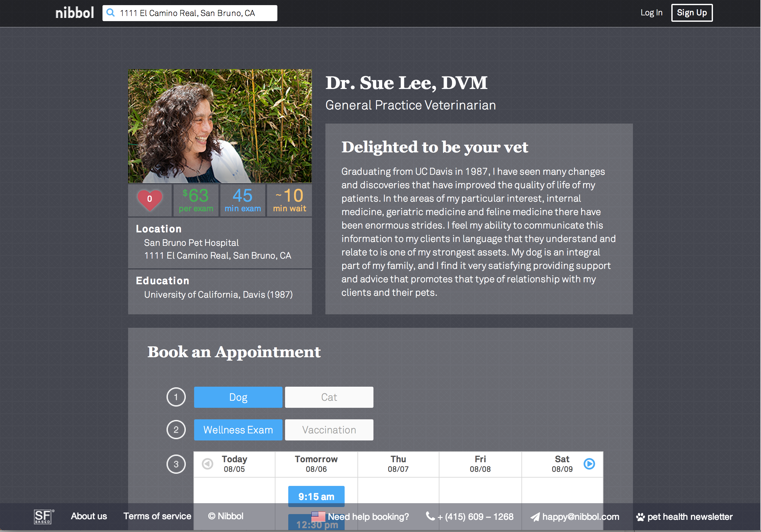Click previous days arrow in calendar
The width and height of the screenshot is (761, 532).
(208, 463)
